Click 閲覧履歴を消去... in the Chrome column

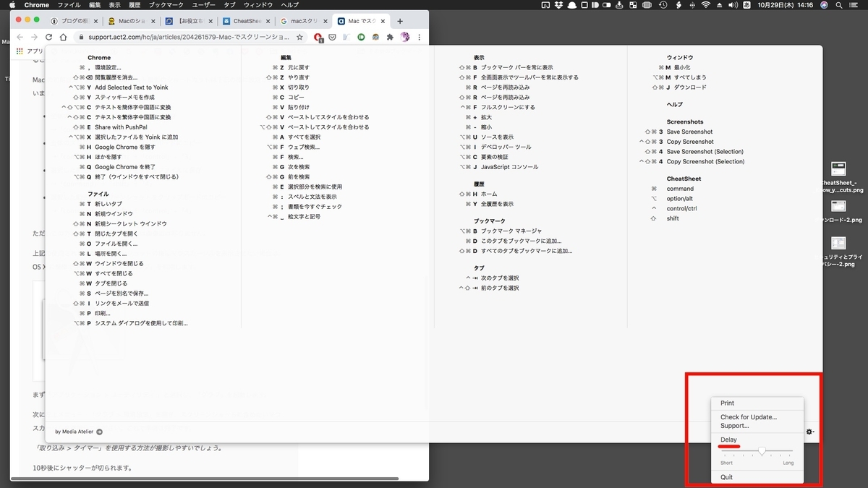(116, 77)
